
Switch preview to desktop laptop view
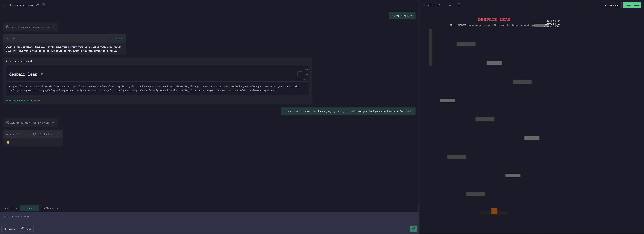[x=450, y=5]
